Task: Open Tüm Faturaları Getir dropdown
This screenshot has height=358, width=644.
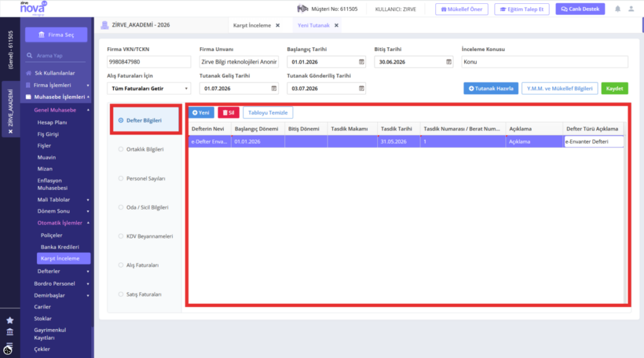Action: tap(148, 88)
